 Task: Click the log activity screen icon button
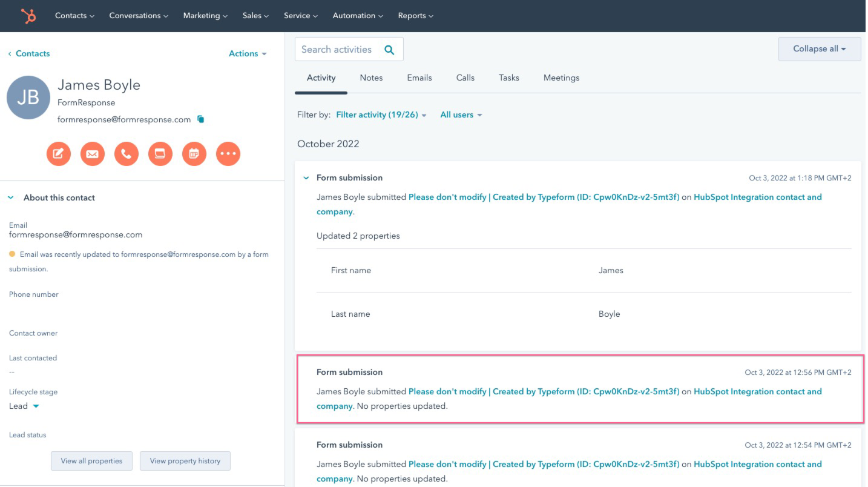[x=160, y=154]
